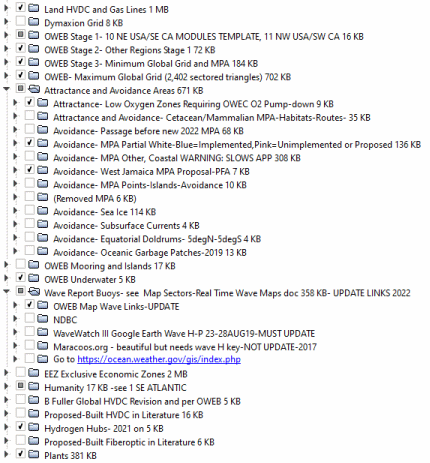Screen dimensions: 430x463
Task: Expand Avoidance- MPA Points-Islands-Avoidance arrow
Action: (x=15, y=184)
